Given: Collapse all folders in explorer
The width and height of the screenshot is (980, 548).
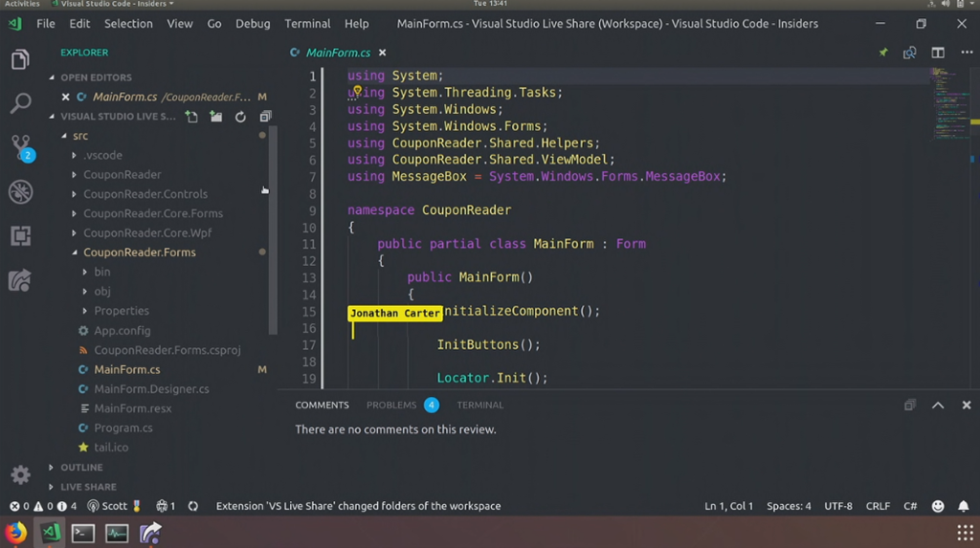Looking at the screenshot, I should [x=265, y=117].
